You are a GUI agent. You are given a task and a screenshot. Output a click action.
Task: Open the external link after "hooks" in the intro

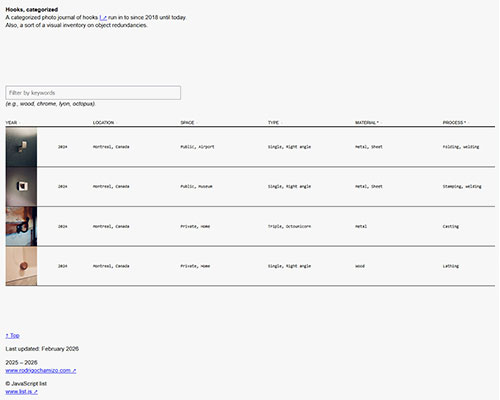click(x=103, y=18)
